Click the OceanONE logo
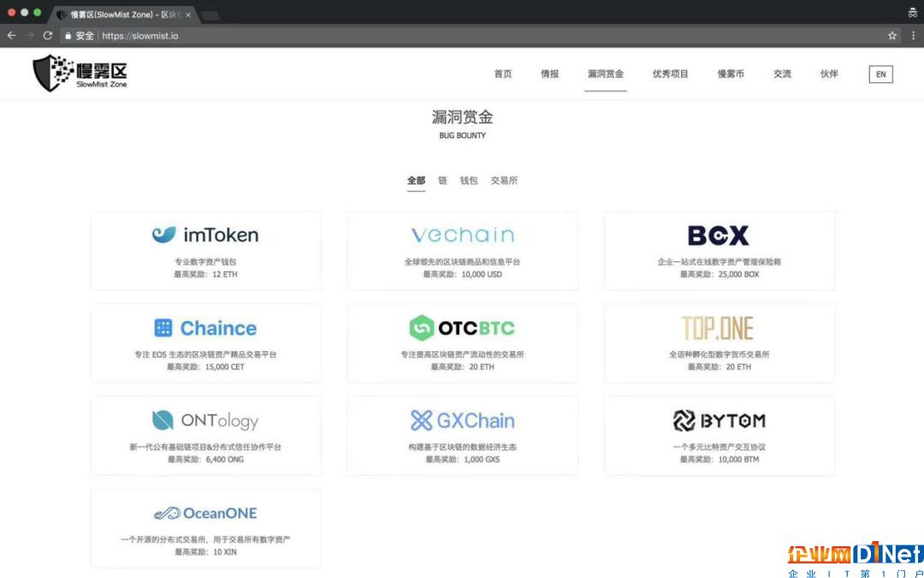Screen dimensions: 924x578 pyautogui.click(x=205, y=513)
